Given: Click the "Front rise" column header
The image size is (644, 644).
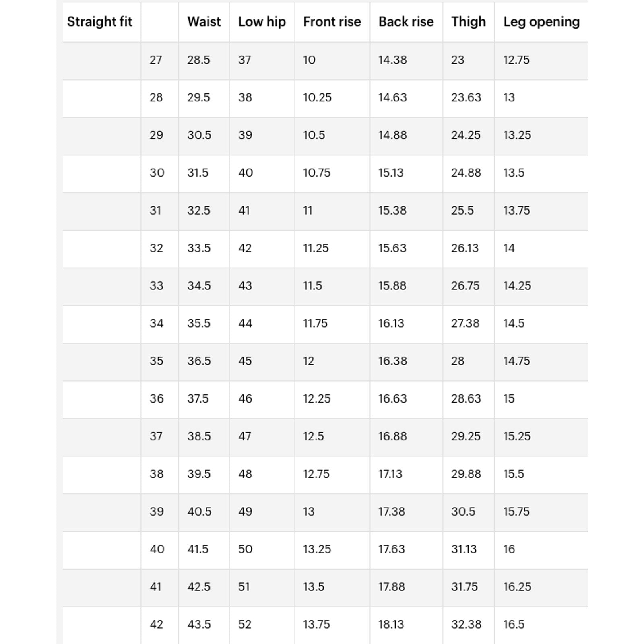Looking at the screenshot, I should pyautogui.click(x=332, y=22).
